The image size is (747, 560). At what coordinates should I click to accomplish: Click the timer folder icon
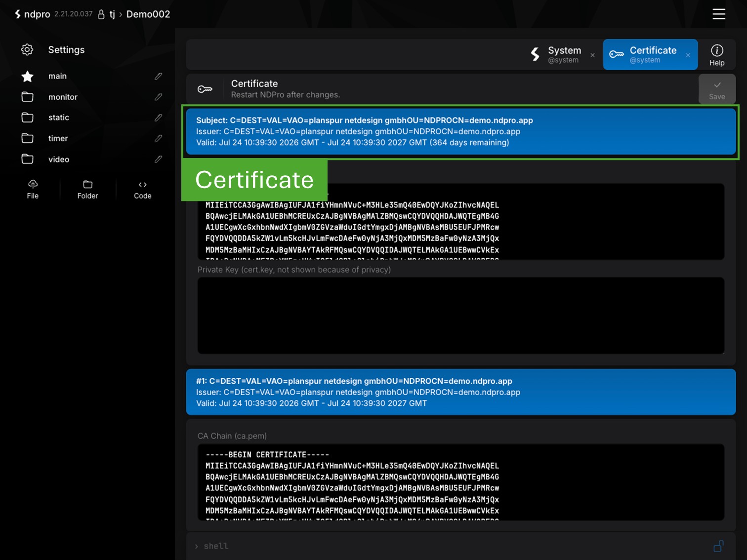coord(28,138)
